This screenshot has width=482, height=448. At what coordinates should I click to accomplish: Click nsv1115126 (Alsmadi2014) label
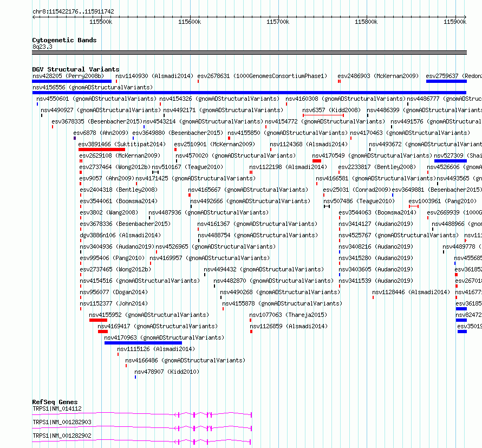(x=156, y=349)
